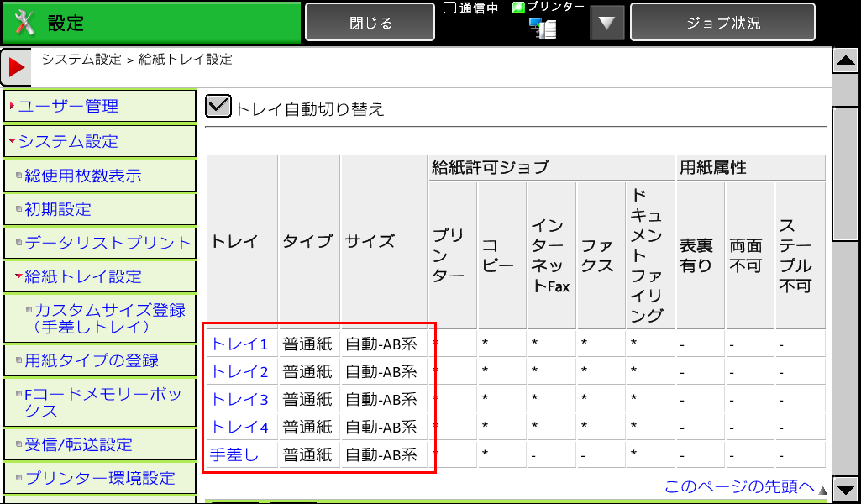
Task: Click the printer network status icon
Action: tap(543, 29)
